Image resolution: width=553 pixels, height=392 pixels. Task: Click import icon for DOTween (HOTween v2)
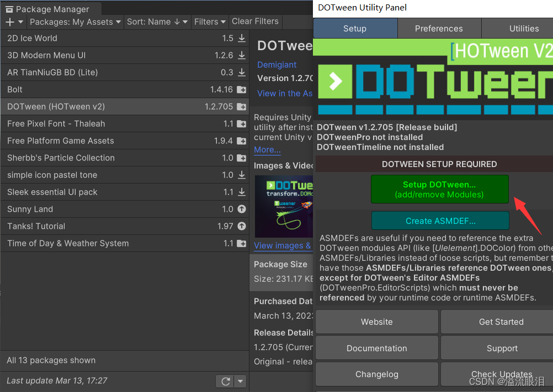(x=242, y=106)
